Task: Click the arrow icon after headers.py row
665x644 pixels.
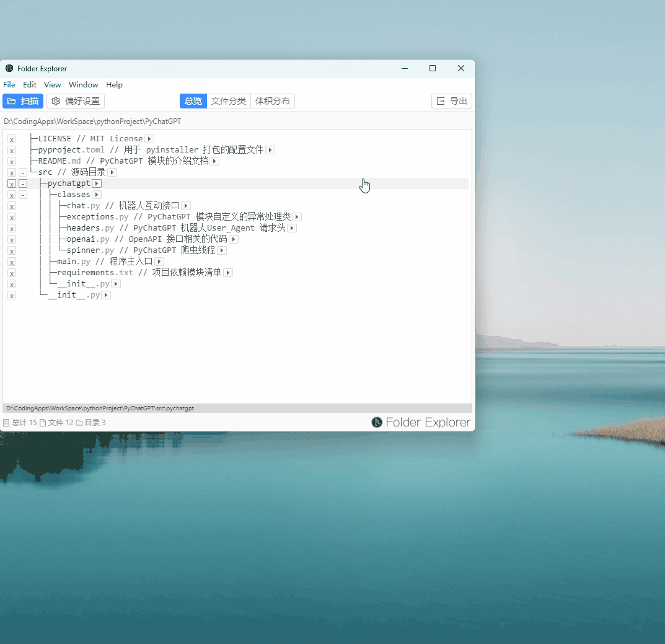Action: [292, 228]
